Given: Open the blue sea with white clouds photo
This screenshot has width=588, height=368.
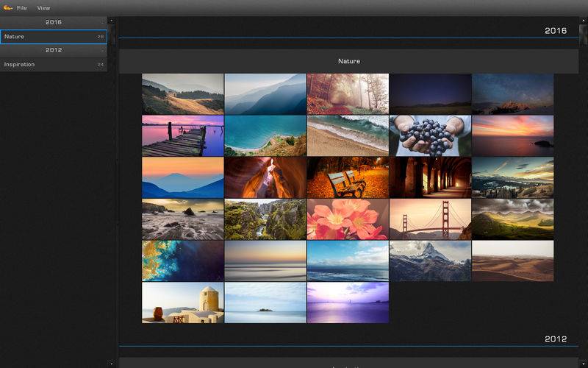Looking at the screenshot, I should (348, 261).
